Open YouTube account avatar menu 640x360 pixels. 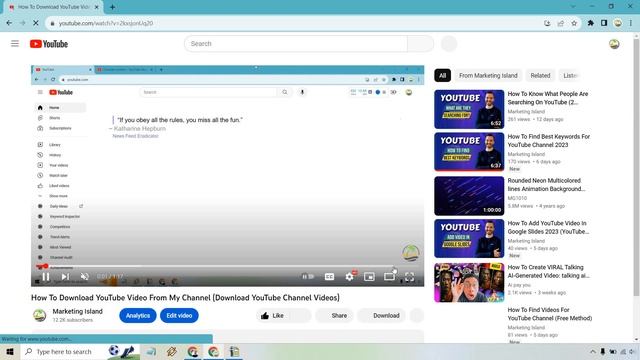coord(614,44)
